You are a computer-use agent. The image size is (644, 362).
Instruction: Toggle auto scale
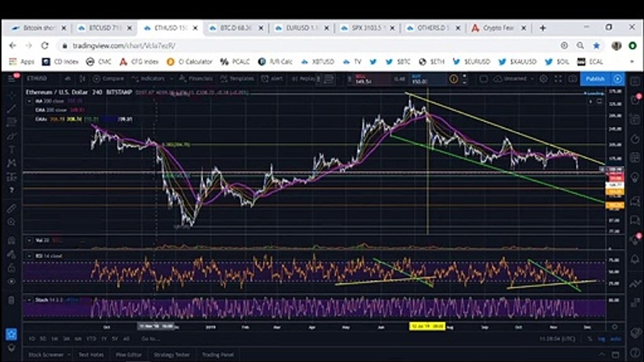(x=615, y=339)
